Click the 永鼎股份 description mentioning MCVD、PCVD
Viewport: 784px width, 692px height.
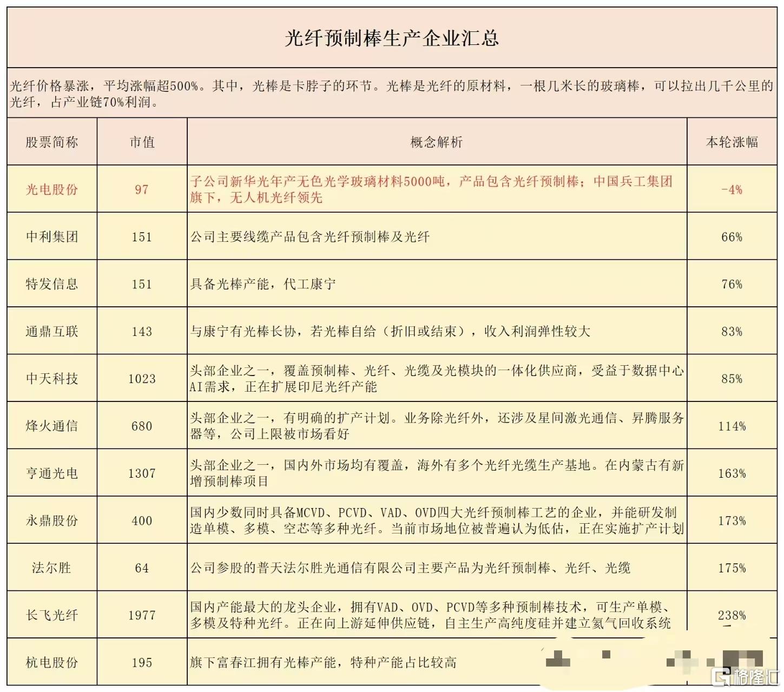coord(437,520)
